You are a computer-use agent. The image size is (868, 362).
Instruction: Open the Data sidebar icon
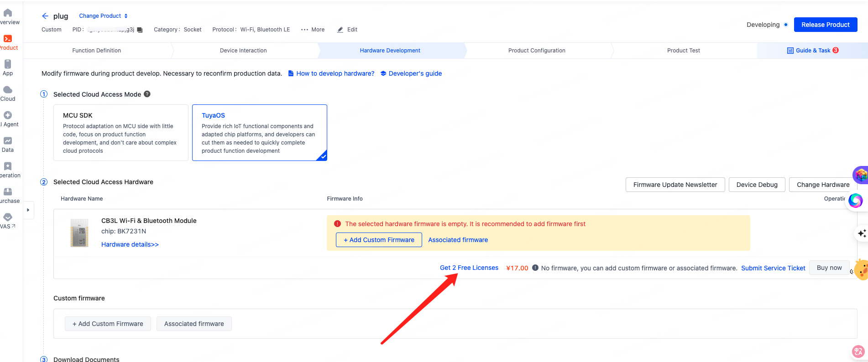click(x=8, y=141)
